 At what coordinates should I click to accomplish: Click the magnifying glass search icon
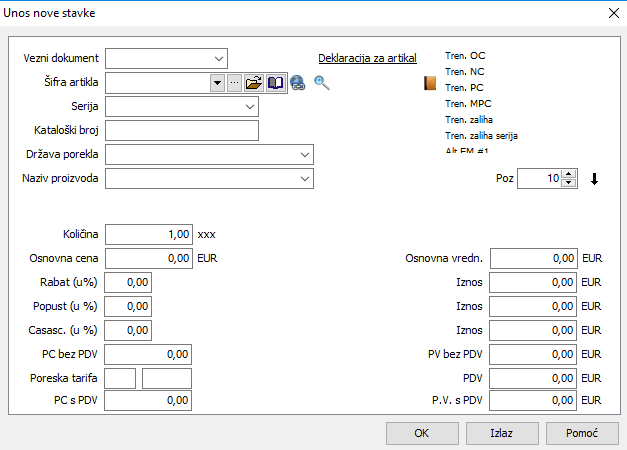coord(321,83)
